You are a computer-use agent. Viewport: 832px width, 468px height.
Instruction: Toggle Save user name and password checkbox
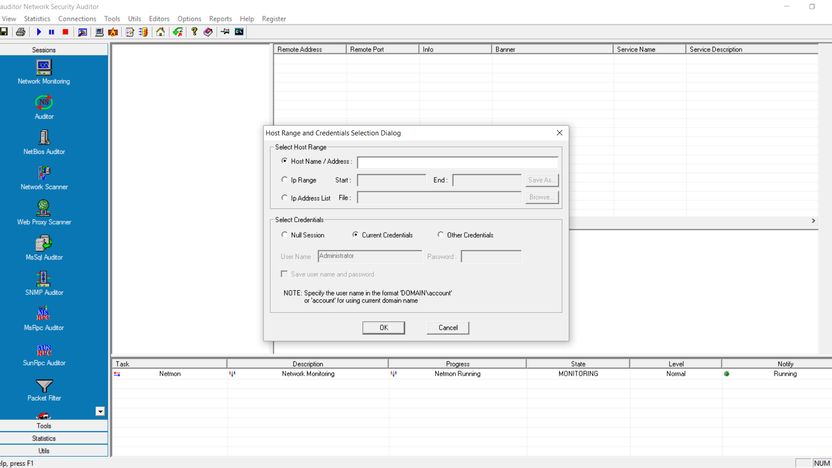pyautogui.click(x=284, y=274)
